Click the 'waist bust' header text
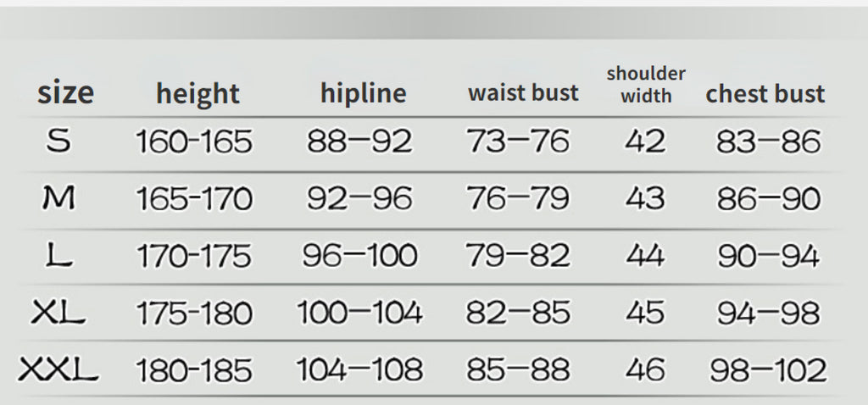Screen dimensions: 868x405 tap(523, 92)
